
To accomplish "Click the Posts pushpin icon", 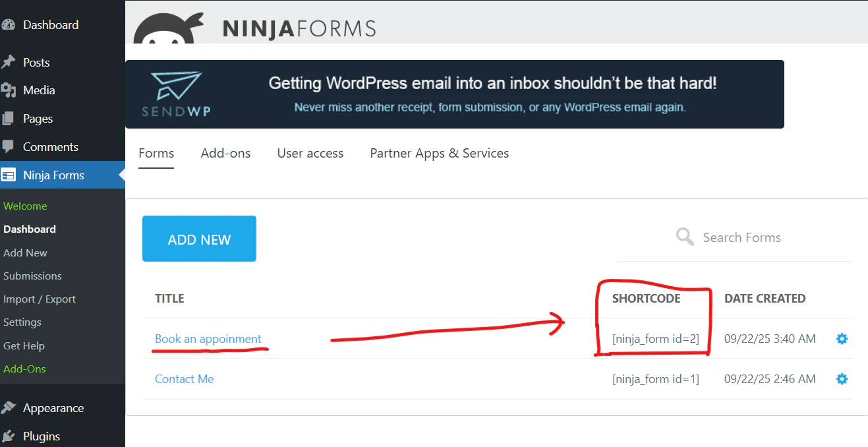I will pos(8,62).
